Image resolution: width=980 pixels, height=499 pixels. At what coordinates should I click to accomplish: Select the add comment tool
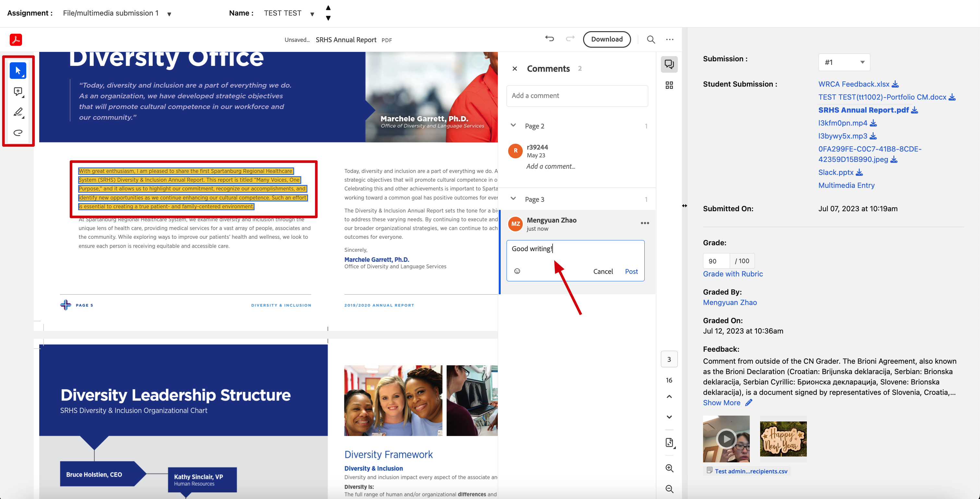click(18, 91)
